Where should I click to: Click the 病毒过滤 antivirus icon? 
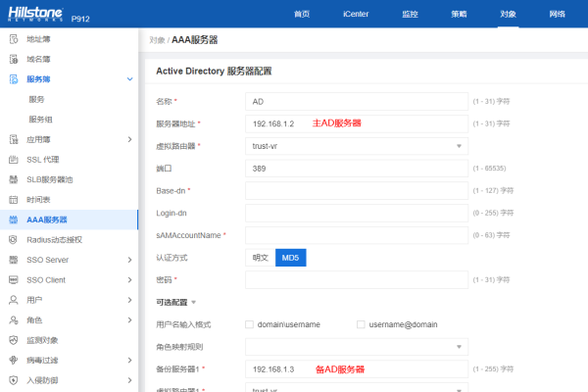point(14,360)
